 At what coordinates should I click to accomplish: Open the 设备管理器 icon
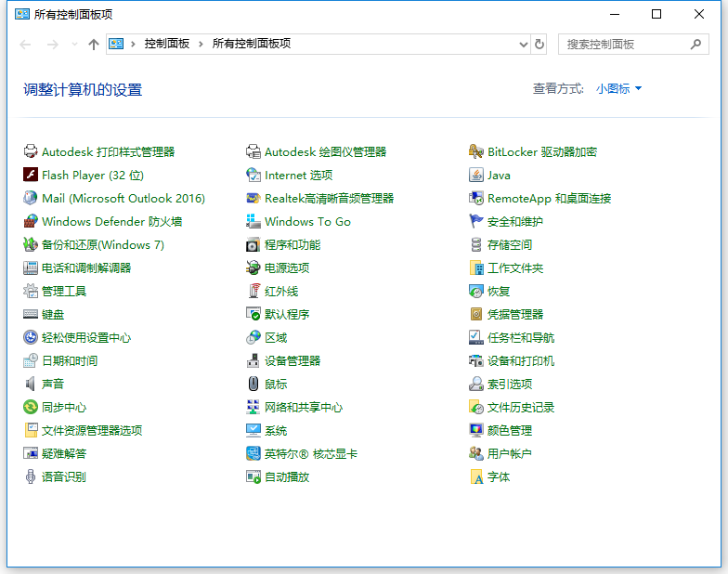(x=253, y=360)
